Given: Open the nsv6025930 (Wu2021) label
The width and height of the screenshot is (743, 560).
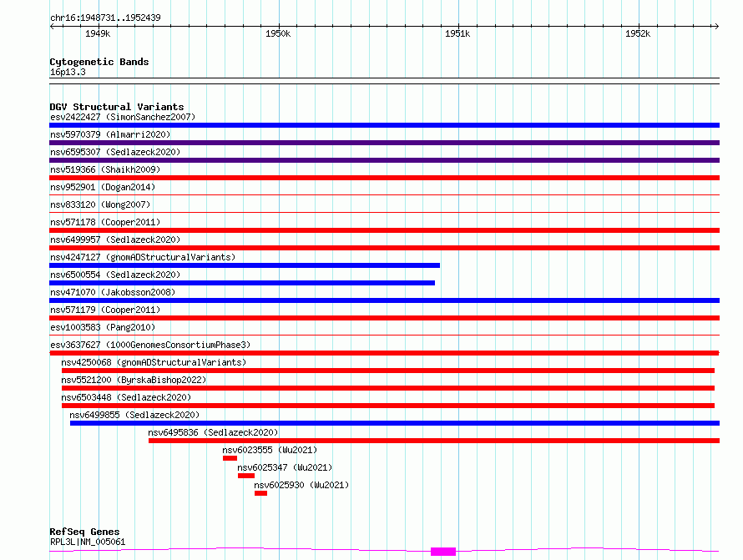Looking at the screenshot, I should click(301, 485).
